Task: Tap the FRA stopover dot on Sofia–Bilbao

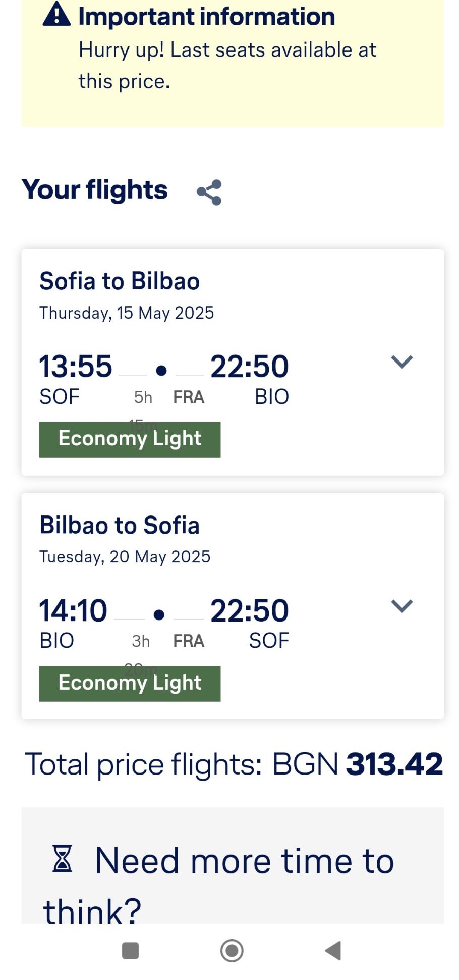Action: (161, 371)
